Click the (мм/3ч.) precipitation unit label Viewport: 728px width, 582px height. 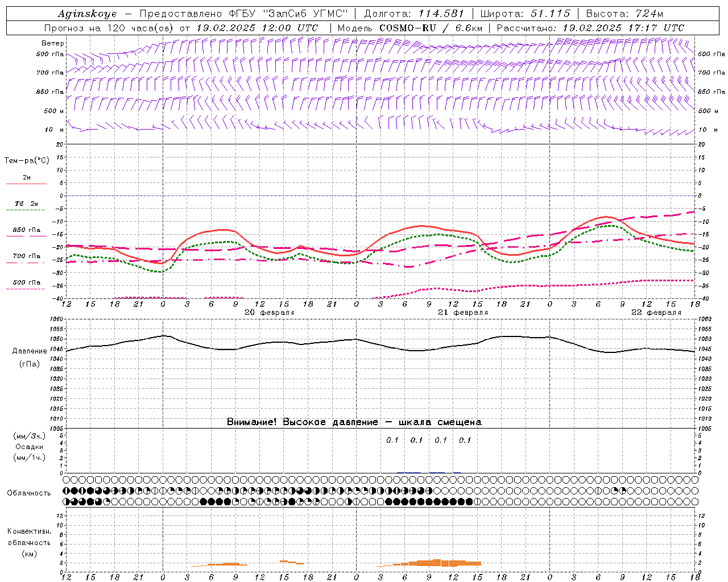30,436
